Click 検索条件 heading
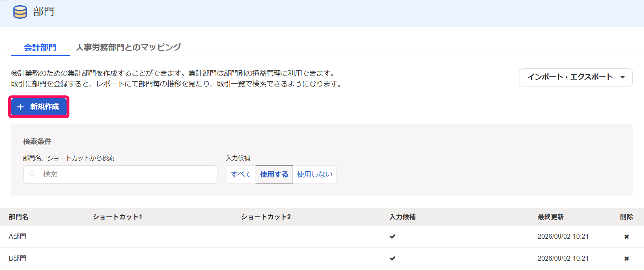Viewport: 644px width, 270px height. pyautogui.click(x=37, y=142)
